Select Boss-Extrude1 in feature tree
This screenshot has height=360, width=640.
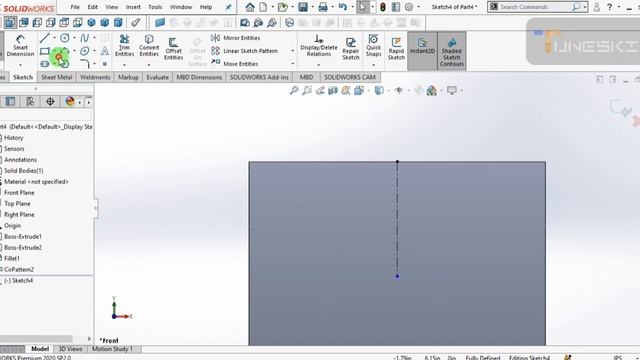click(x=22, y=237)
